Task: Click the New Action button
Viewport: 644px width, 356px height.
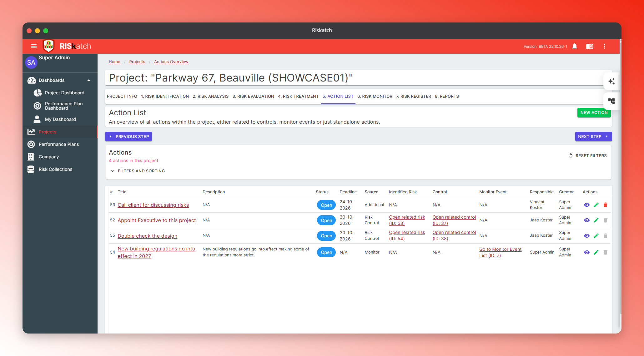Action: click(x=594, y=113)
